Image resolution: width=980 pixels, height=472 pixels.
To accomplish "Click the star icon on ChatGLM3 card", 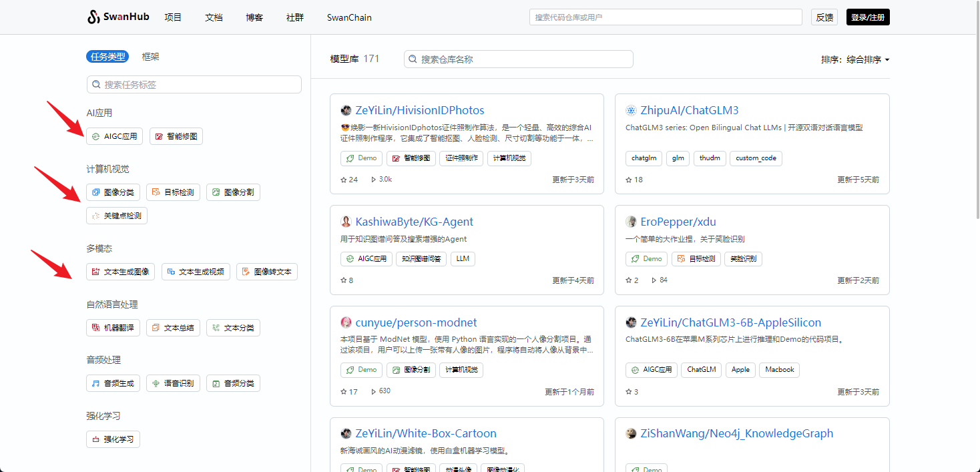I will click(629, 180).
